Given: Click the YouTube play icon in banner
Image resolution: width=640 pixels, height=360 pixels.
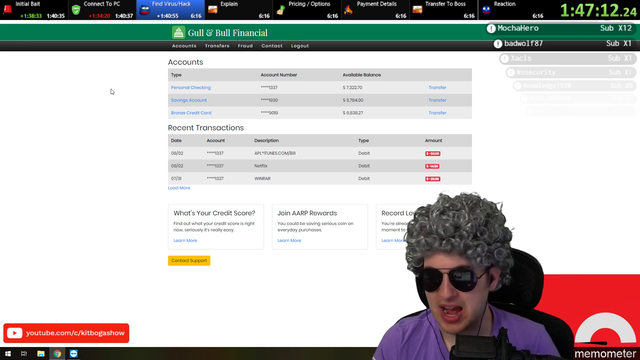Looking at the screenshot, I should pyautogui.click(x=15, y=333).
